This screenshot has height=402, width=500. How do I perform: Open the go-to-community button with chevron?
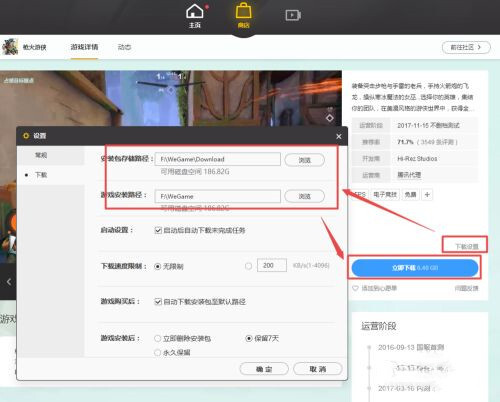[x=466, y=47]
